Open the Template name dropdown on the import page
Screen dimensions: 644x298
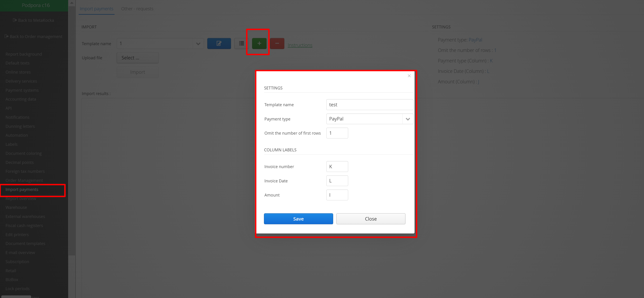click(x=198, y=44)
